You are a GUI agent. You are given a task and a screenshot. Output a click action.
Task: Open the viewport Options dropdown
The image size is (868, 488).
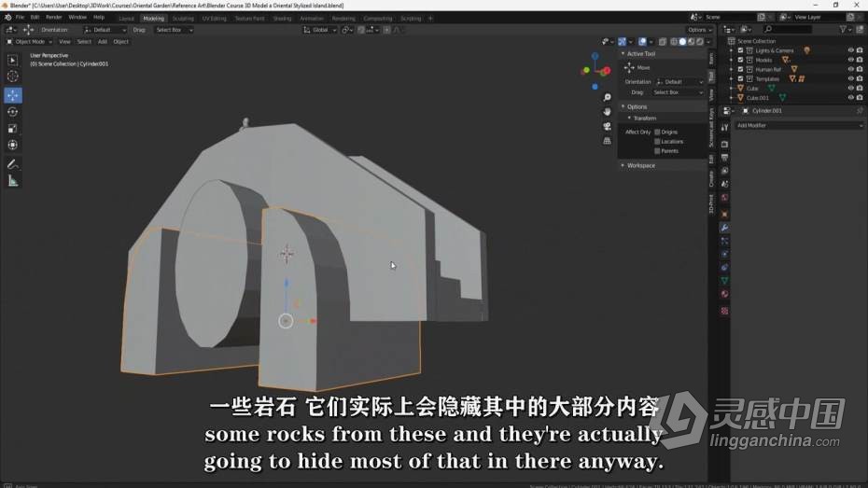tap(699, 30)
